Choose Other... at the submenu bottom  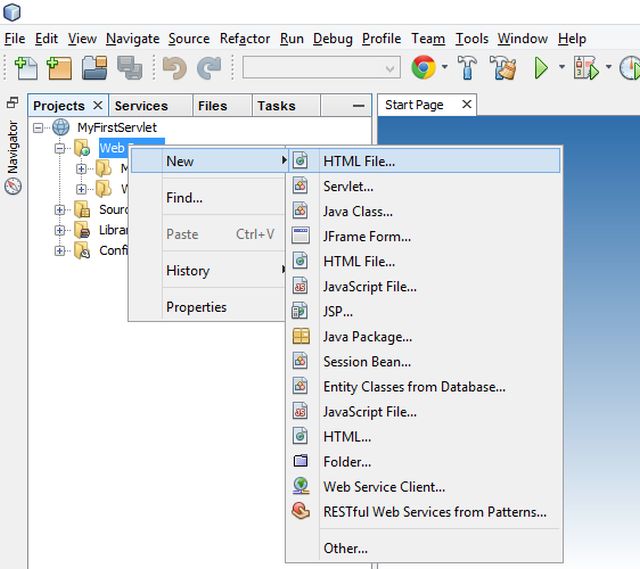click(424, 548)
